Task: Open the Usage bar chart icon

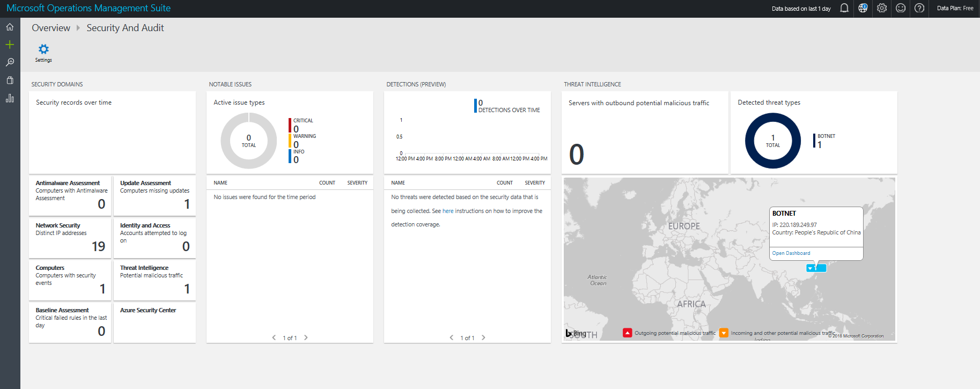Action: [10, 98]
